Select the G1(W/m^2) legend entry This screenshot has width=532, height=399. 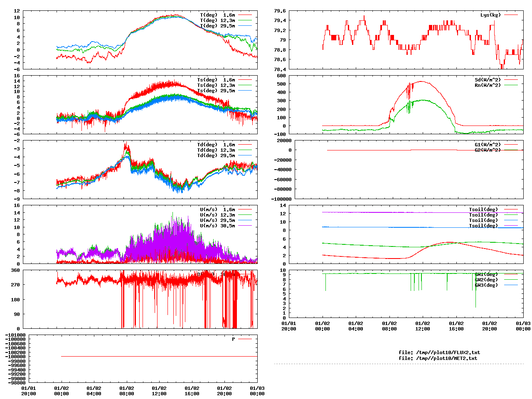488,145
